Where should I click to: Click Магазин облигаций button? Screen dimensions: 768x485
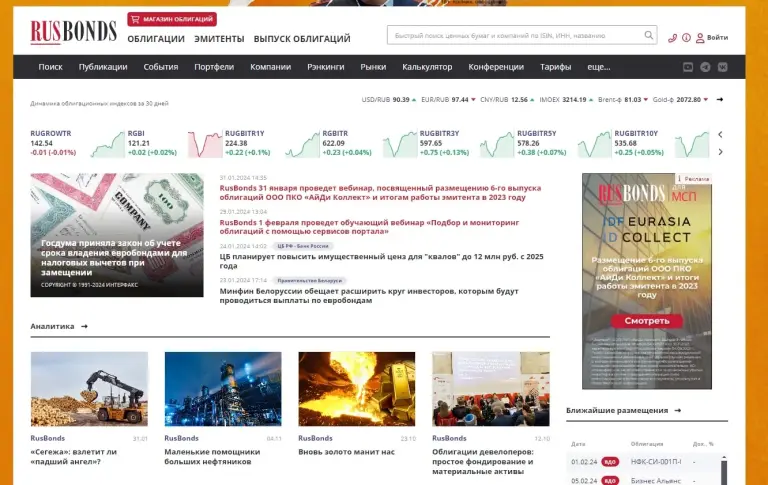tap(172, 20)
